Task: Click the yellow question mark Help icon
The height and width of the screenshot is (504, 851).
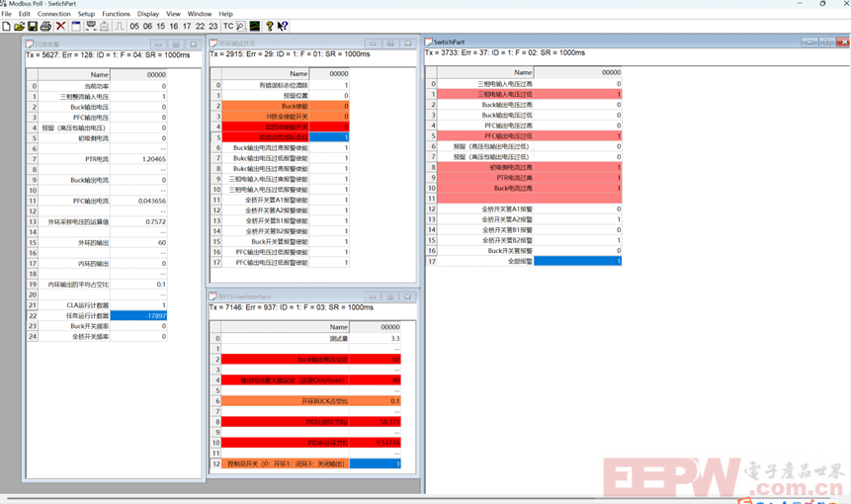Action: click(x=269, y=26)
